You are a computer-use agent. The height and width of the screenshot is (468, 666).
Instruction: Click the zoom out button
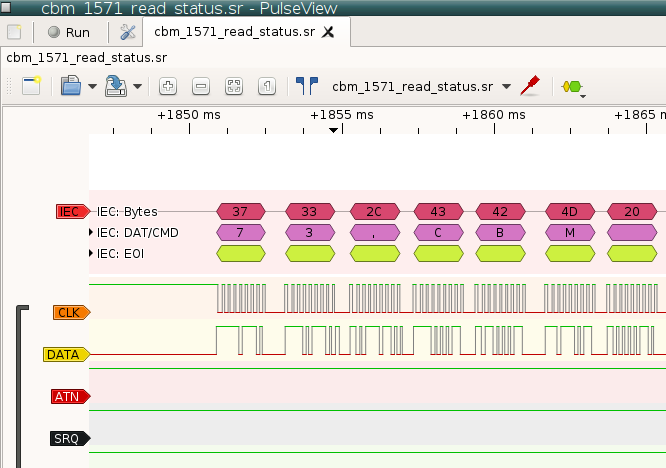(x=200, y=87)
